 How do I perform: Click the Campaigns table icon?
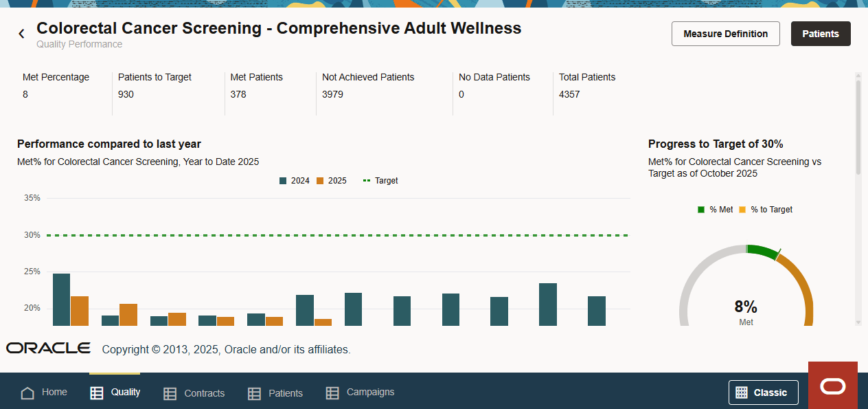point(332,393)
